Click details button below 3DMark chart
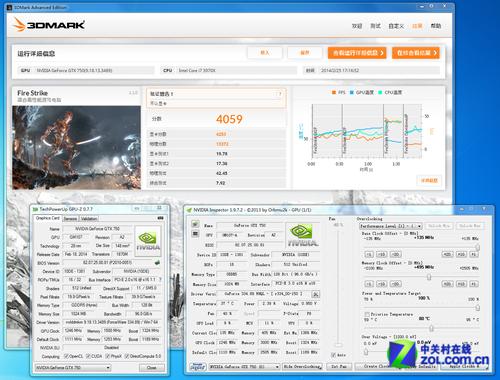 coord(429,180)
